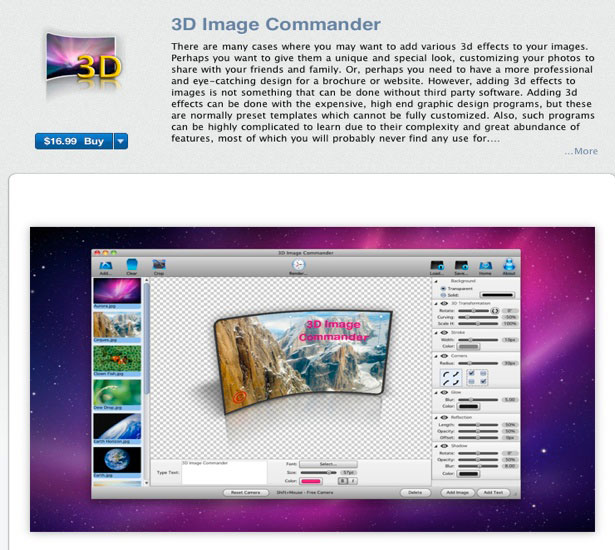Select the Earth Horizon.jpg thumbnail
The image size is (615, 550).
coord(117,426)
